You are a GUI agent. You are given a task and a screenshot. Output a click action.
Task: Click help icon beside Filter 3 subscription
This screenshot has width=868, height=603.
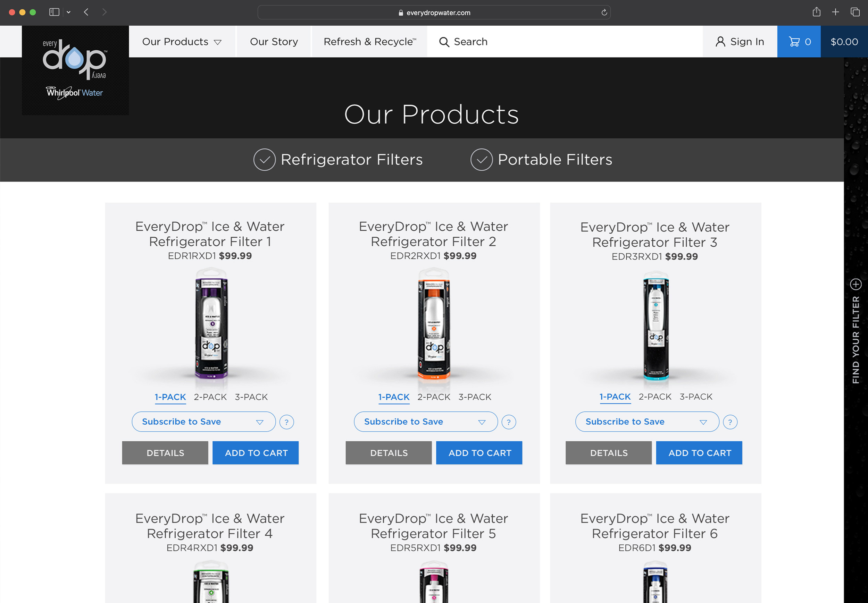click(730, 422)
